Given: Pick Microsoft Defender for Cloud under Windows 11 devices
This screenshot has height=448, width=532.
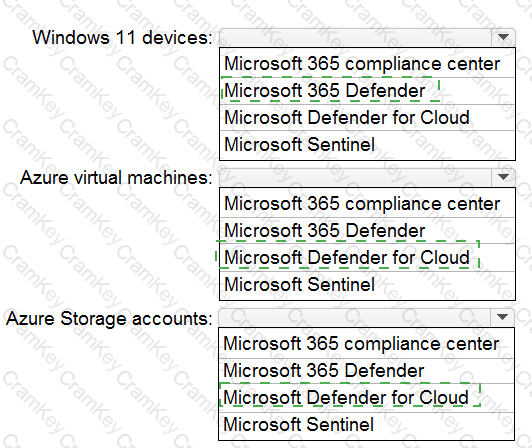Looking at the screenshot, I should pos(367,117).
